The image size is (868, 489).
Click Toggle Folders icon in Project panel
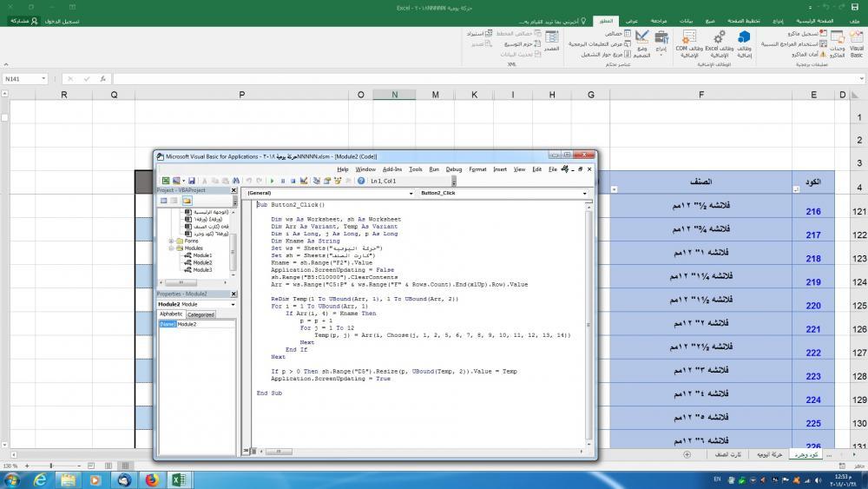pyautogui.click(x=187, y=201)
